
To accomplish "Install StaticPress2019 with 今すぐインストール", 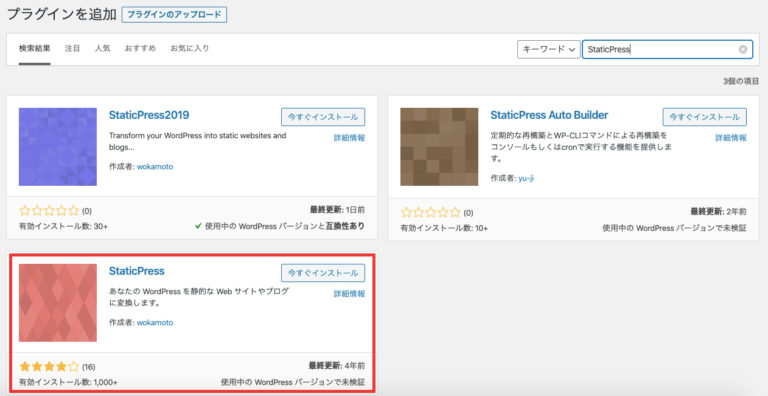I will coord(323,117).
